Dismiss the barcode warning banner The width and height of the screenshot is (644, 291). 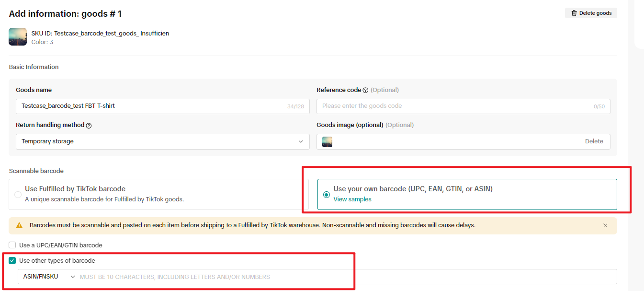tap(605, 225)
